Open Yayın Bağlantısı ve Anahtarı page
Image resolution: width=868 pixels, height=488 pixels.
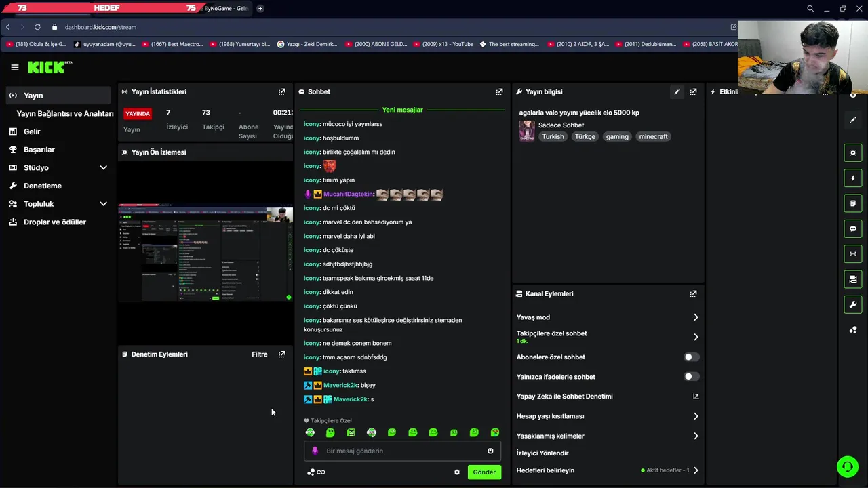point(65,114)
